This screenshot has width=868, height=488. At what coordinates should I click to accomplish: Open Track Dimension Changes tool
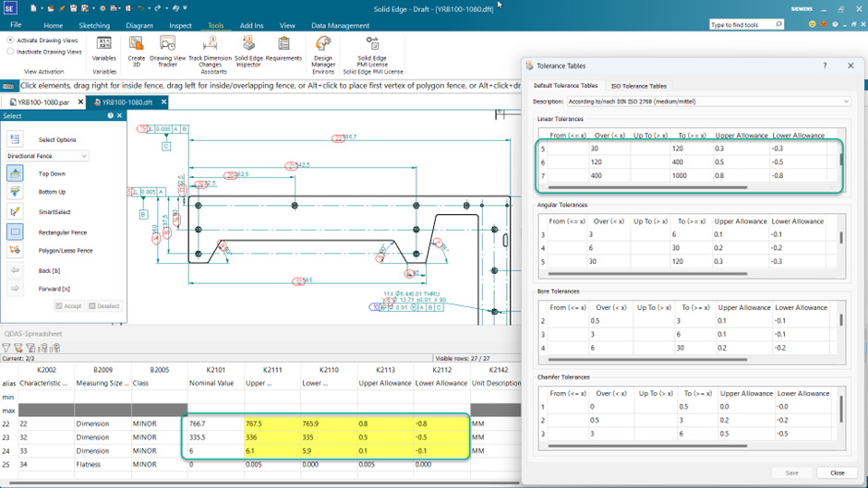click(210, 52)
